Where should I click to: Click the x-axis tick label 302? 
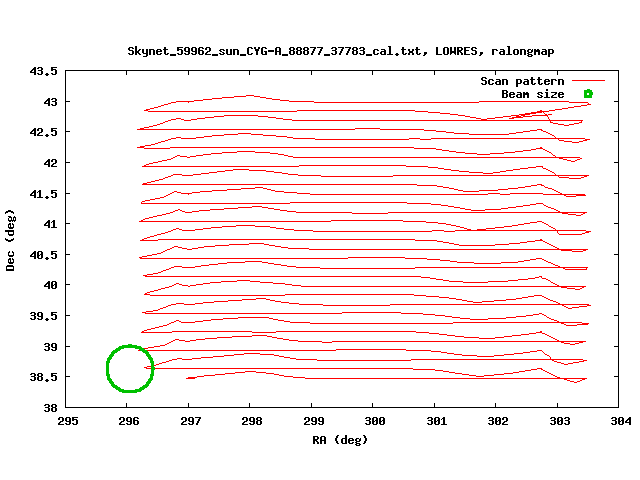click(498, 421)
